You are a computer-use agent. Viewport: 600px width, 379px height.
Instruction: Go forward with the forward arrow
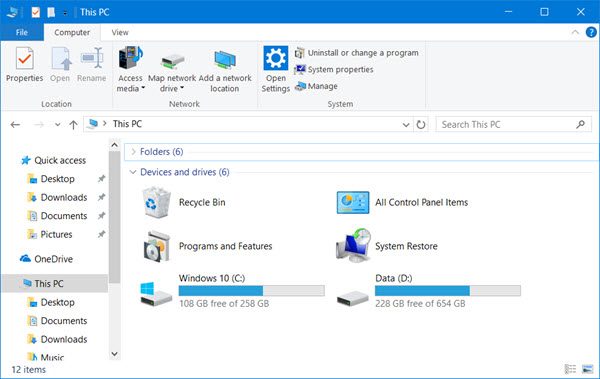[x=38, y=124]
